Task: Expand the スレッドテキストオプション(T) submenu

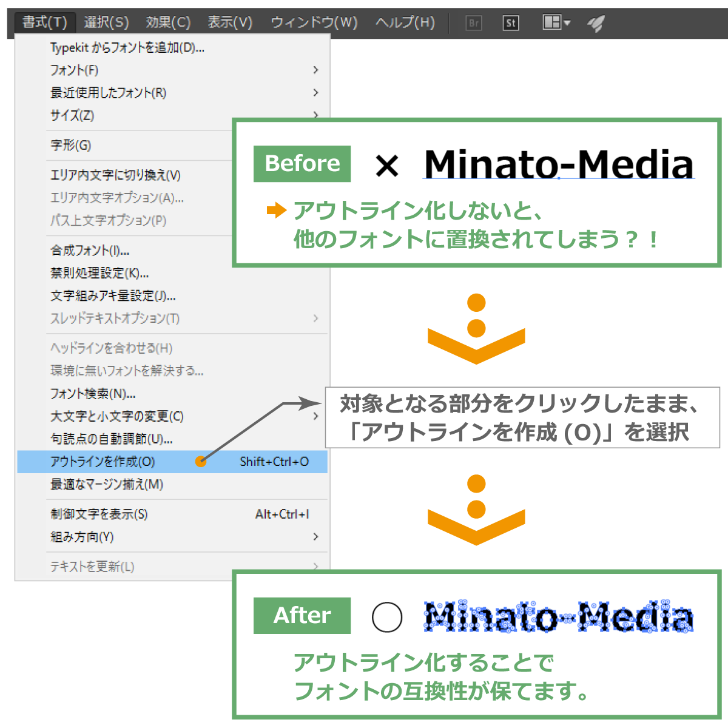Action: (172, 318)
